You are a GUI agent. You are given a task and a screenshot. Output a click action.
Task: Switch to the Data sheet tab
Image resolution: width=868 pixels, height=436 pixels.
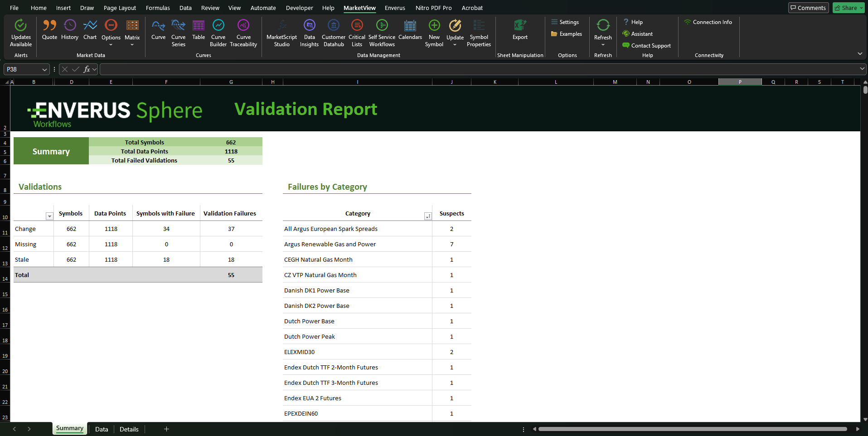(102, 429)
